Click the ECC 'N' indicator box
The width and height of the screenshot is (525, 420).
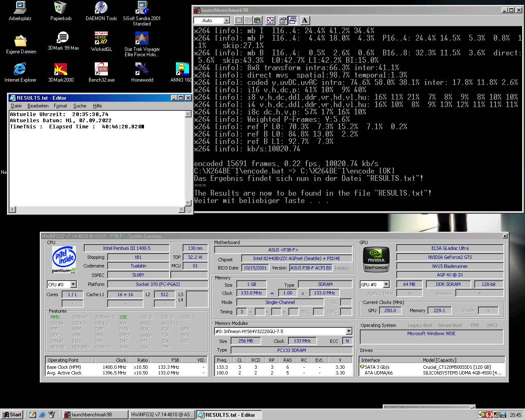pos(347,341)
